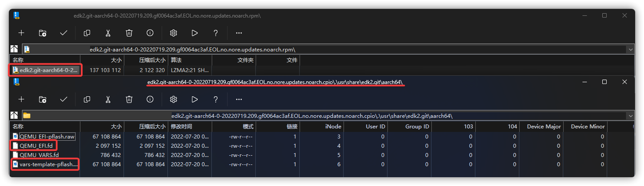Screen dimensions: 644x186
Task: Open Options gear in the cpio window
Action: click(x=174, y=99)
